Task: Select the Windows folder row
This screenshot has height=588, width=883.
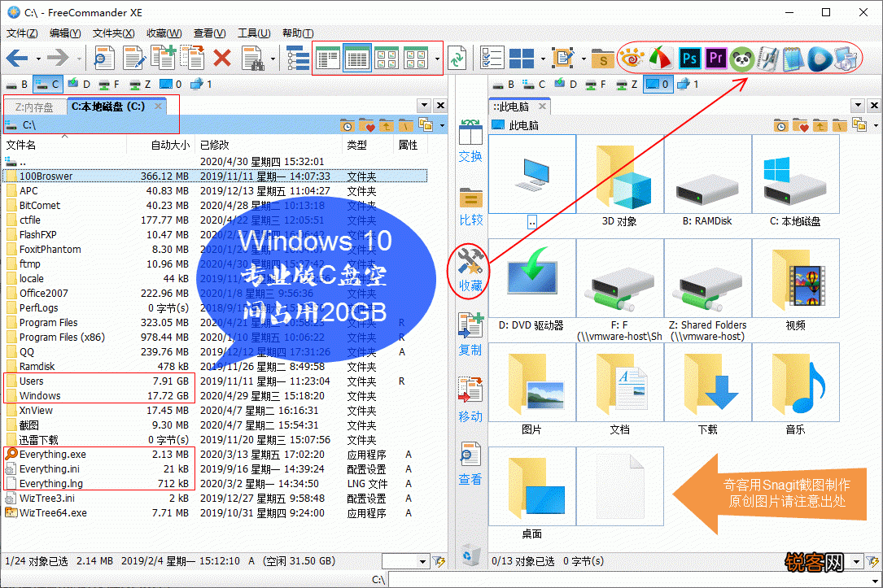Action: click(x=214, y=395)
